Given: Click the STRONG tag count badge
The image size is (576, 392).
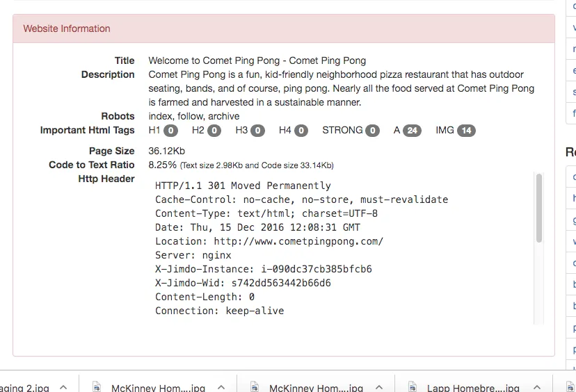Looking at the screenshot, I should point(372,131).
